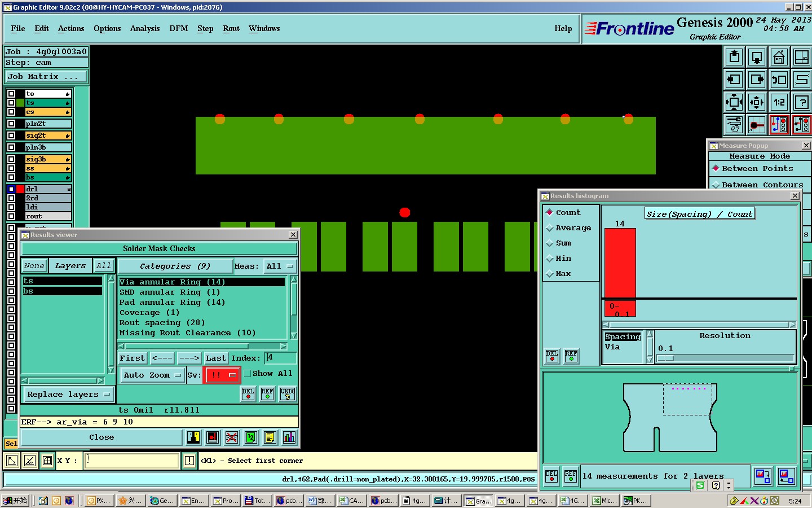Click the crossed-out REF icon in Results viewer
This screenshot has height=508, width=812.
coord(232,437)
